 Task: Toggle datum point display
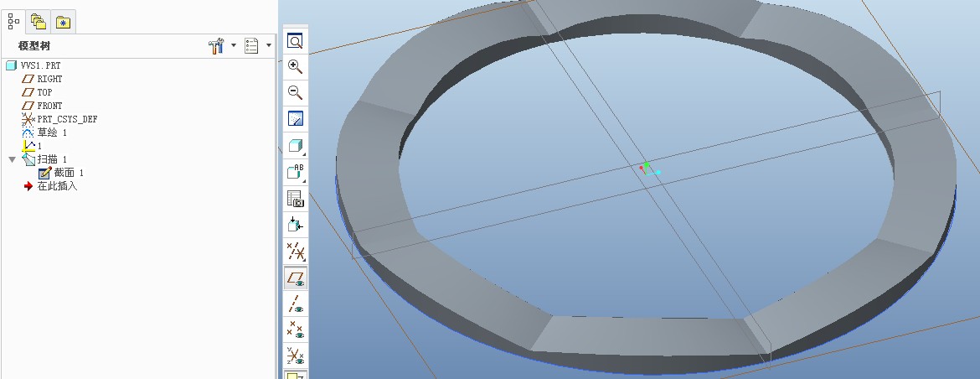pos(295,329)
